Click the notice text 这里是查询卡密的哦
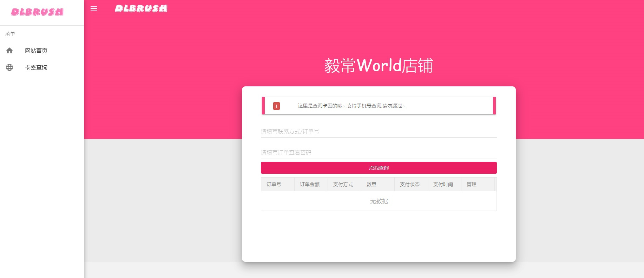Image resolution: width=644 pixels, height=278 pixels. pos(351,106)
